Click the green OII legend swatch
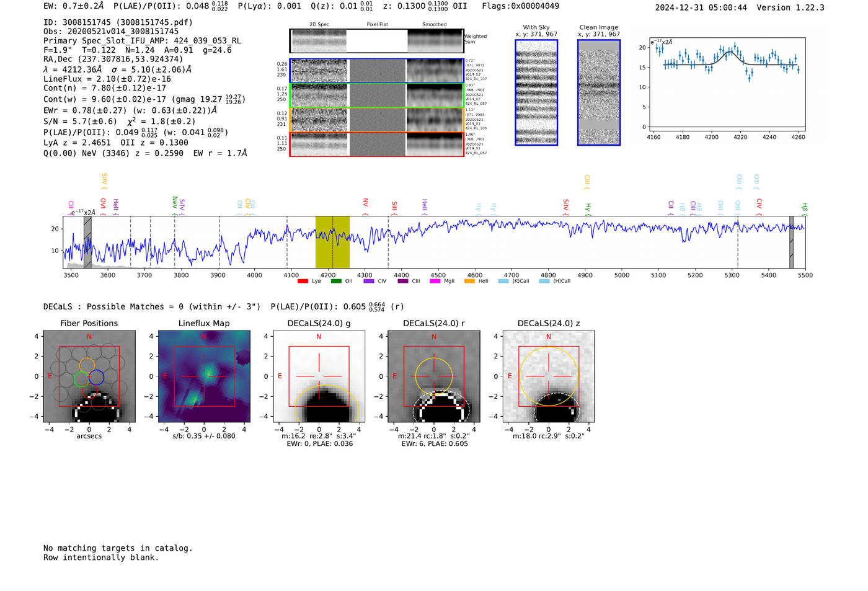The height and width of the screenshot is (591, 868). [x=336, y=281]
